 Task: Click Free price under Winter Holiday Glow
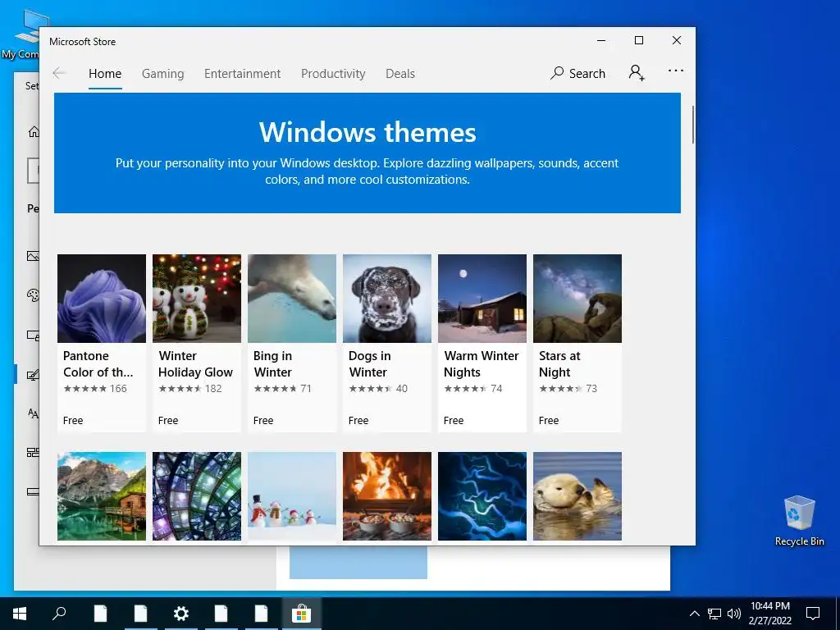click(168, 421)
